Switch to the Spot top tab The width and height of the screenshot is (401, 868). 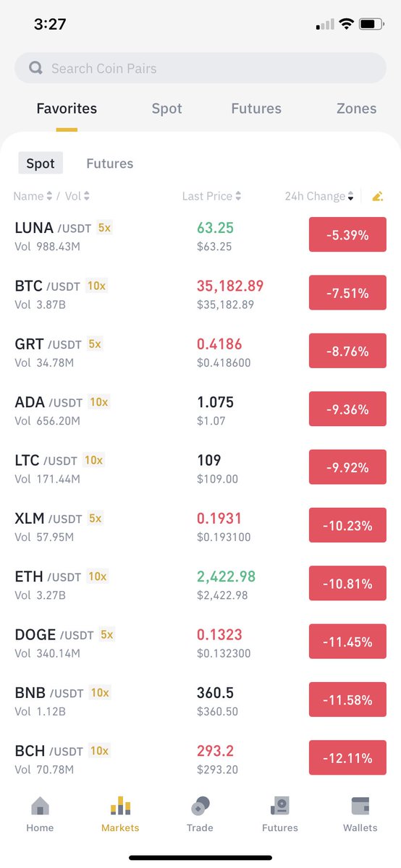click(x=166, y=109)
